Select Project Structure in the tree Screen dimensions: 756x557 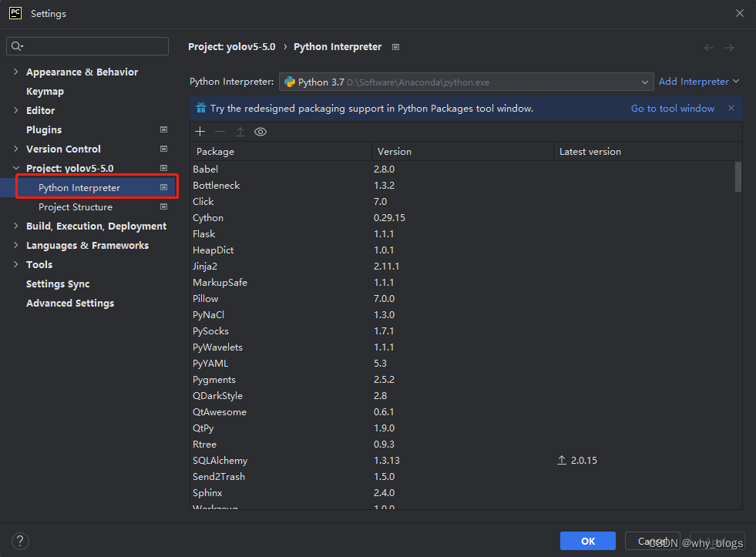click(76, 206)
